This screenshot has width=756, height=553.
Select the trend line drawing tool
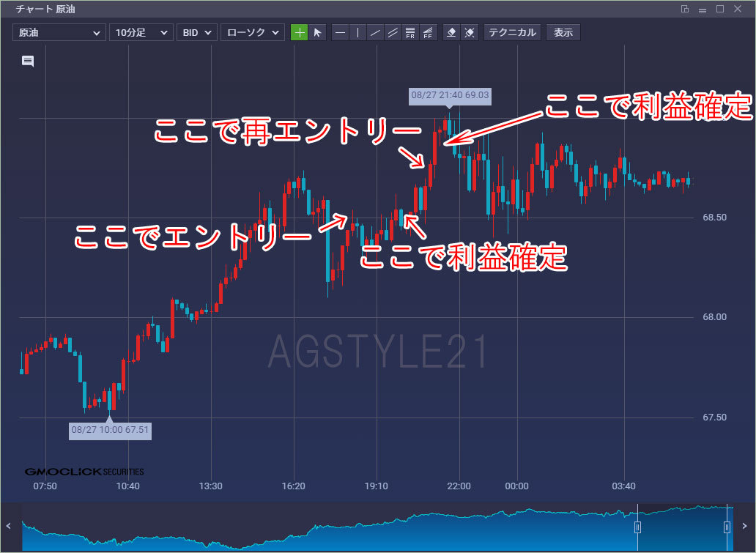coord(375,33)
